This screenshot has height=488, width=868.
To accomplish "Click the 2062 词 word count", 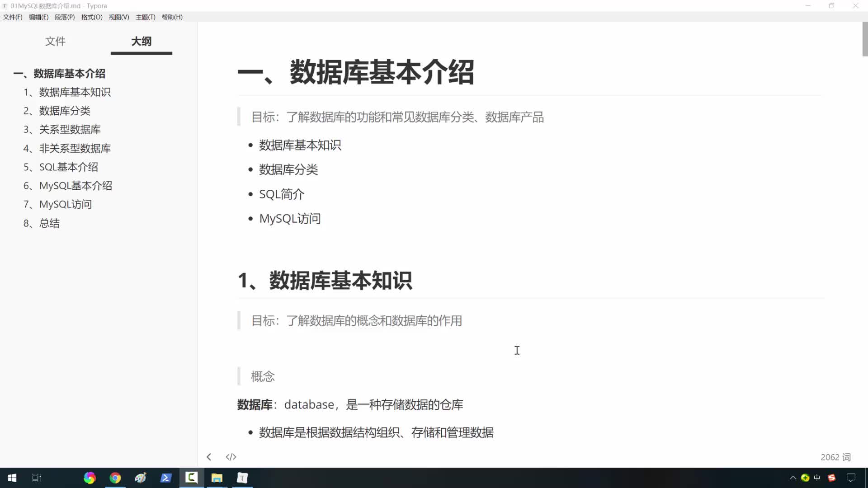I will [x=835, y=457].
